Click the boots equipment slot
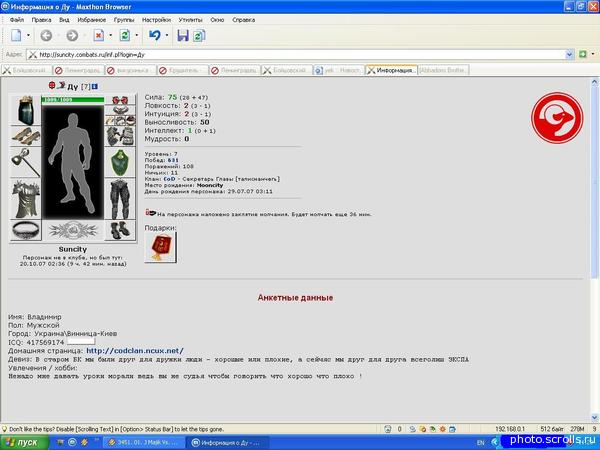 (x=120, y=230)
